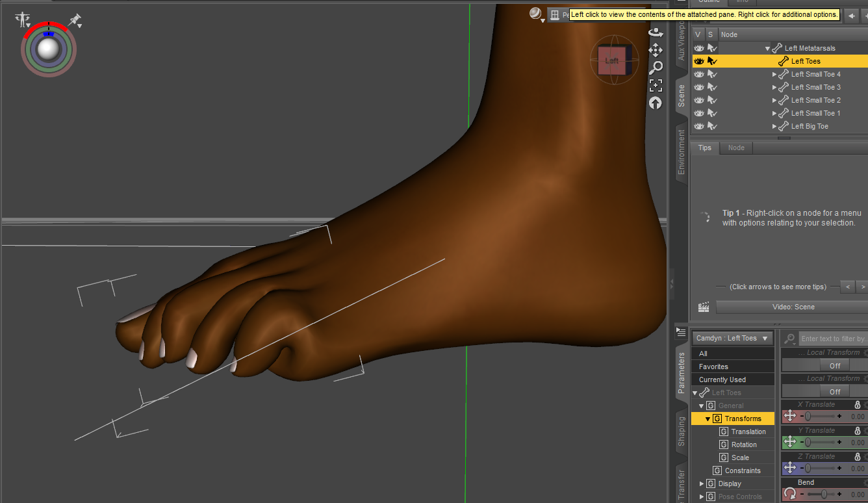
Task: Click the reset view arrow icon
Action: [656, 103]
